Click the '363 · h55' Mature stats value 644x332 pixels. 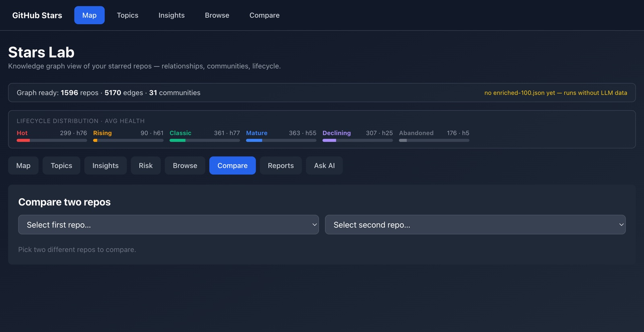(x=303, y=133)
